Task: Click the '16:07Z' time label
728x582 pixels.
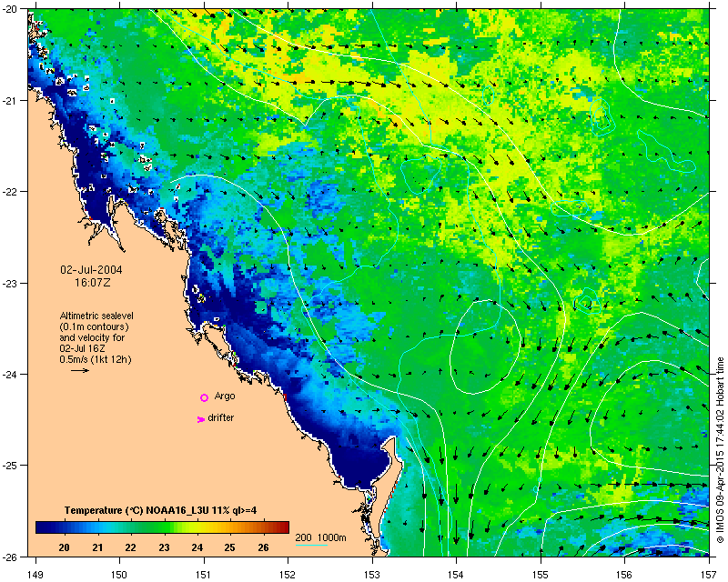Action: click(93, 282)
